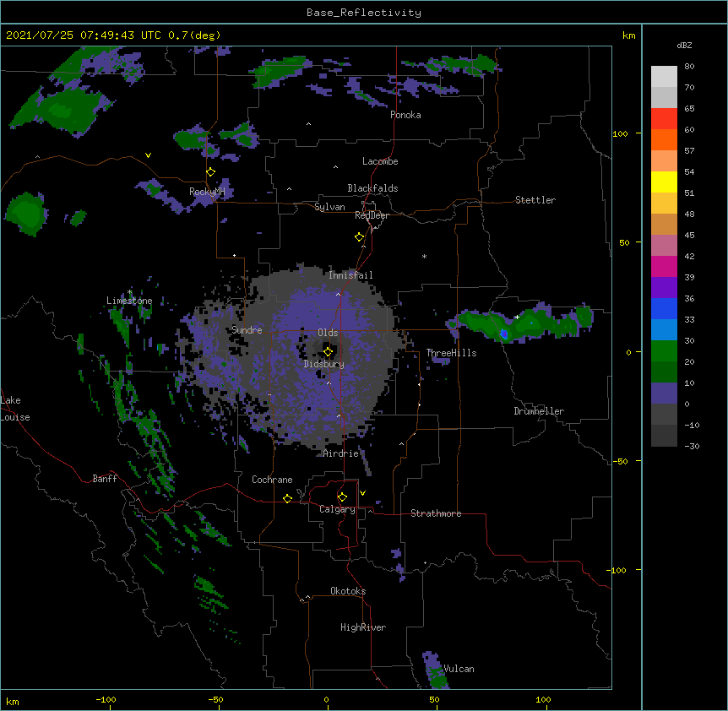Click the blue storm core north of Drumheller

[504, 334]
